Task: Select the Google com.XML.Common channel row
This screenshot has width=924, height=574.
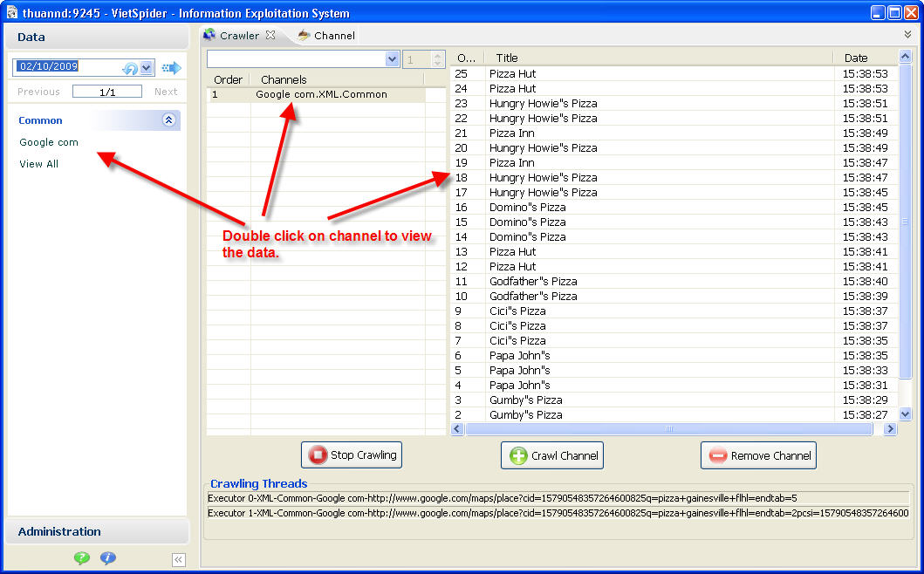Action: click(317, 94)
